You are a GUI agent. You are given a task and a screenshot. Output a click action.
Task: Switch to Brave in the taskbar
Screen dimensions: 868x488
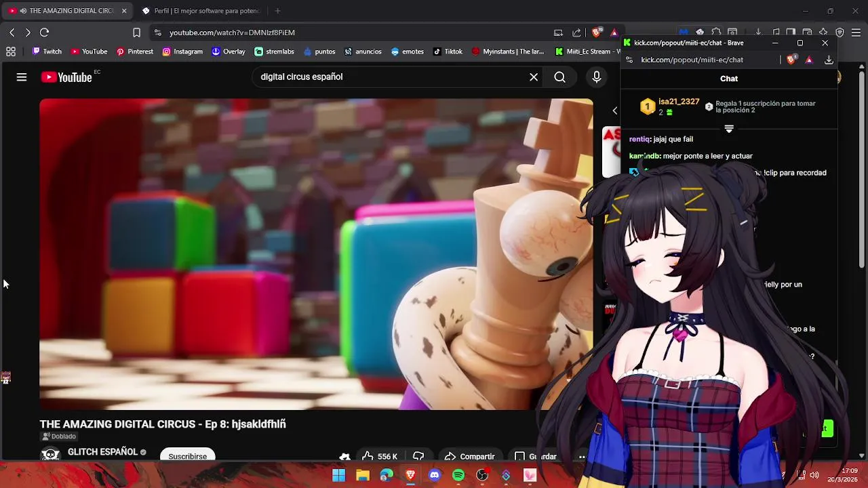tap(410, 475)
